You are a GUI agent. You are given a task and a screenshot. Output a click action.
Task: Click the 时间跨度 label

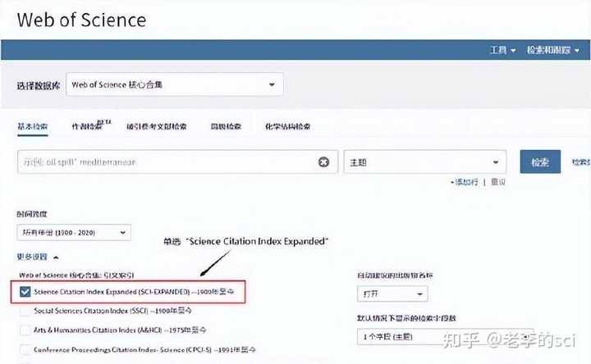[32, 214]
